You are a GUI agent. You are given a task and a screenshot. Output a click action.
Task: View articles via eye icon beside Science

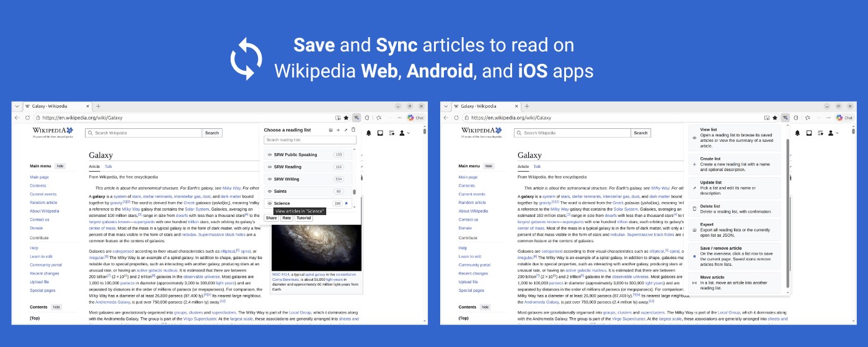point(270,203)
